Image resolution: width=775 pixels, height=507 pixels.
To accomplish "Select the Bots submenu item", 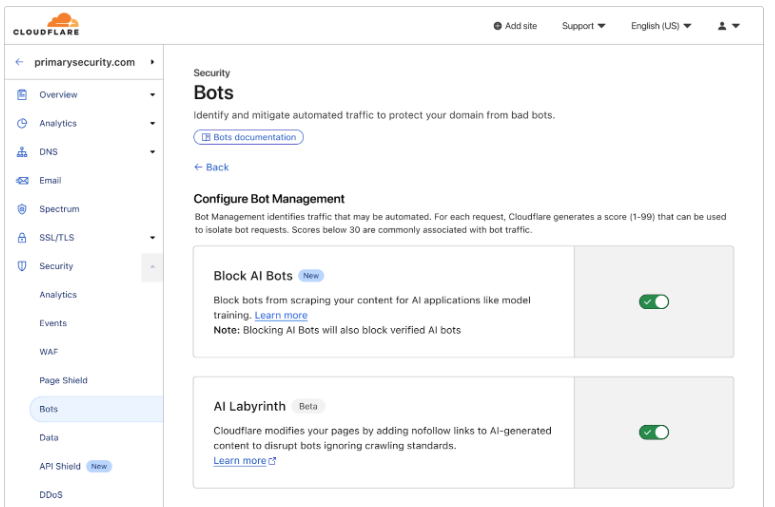I will [96, 409].
